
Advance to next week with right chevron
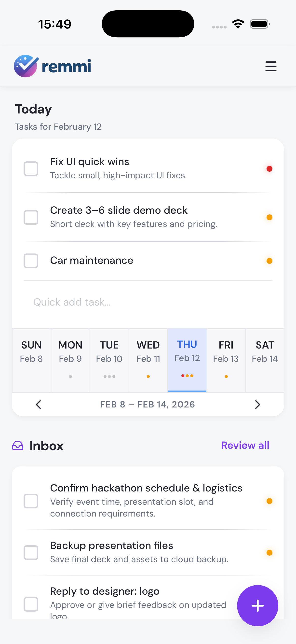[257, 404]
